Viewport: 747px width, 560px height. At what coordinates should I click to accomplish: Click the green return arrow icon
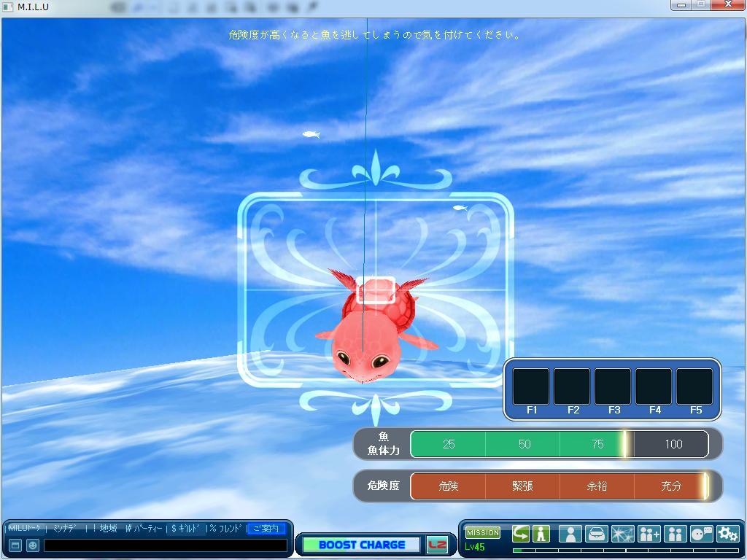520,534
